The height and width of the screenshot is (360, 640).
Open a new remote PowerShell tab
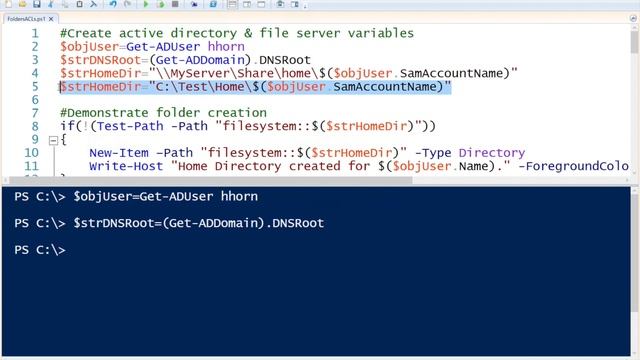194,4
